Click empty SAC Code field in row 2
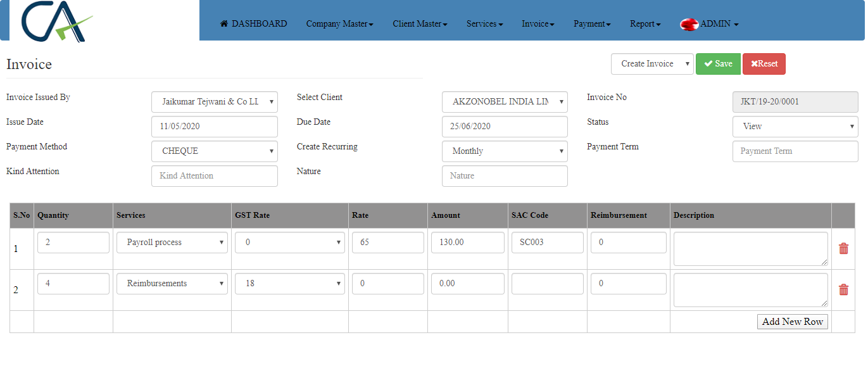This screenshot has height=385, width=868. pyautogui.click(x=548, y=284)
